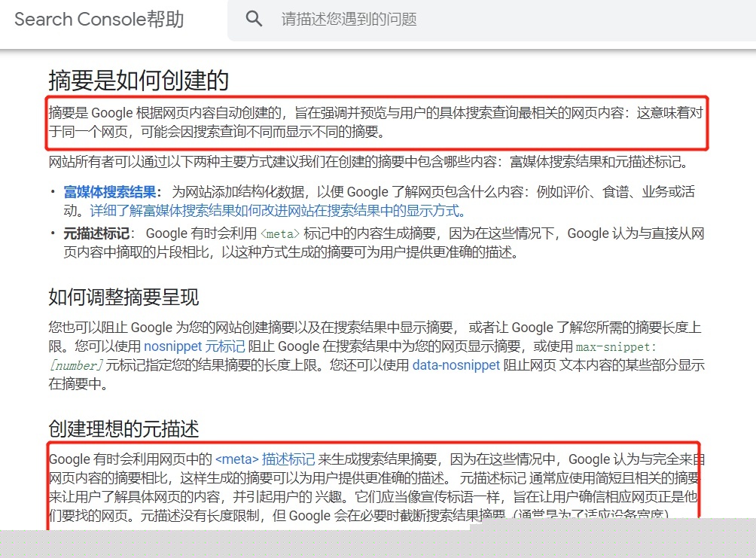Click the [number] italic code text

[76, 365]
